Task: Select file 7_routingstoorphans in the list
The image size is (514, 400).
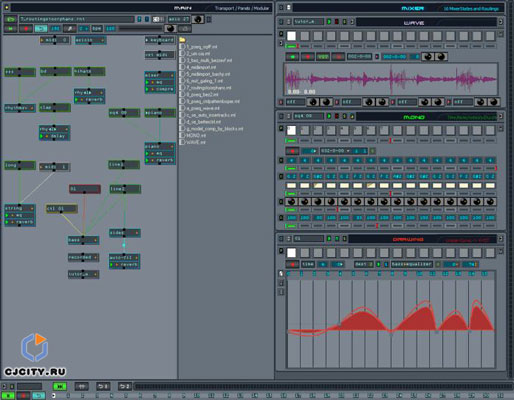Action: click(x=209, y=88)
